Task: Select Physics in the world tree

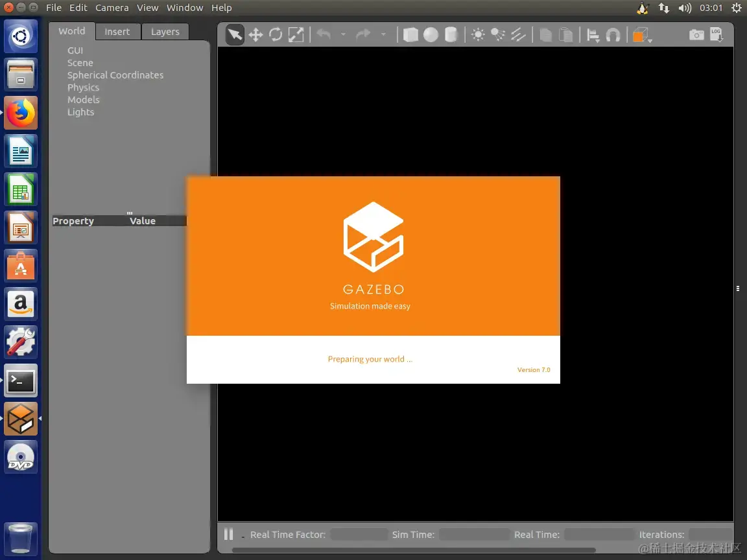Action: tap(84, 87)
